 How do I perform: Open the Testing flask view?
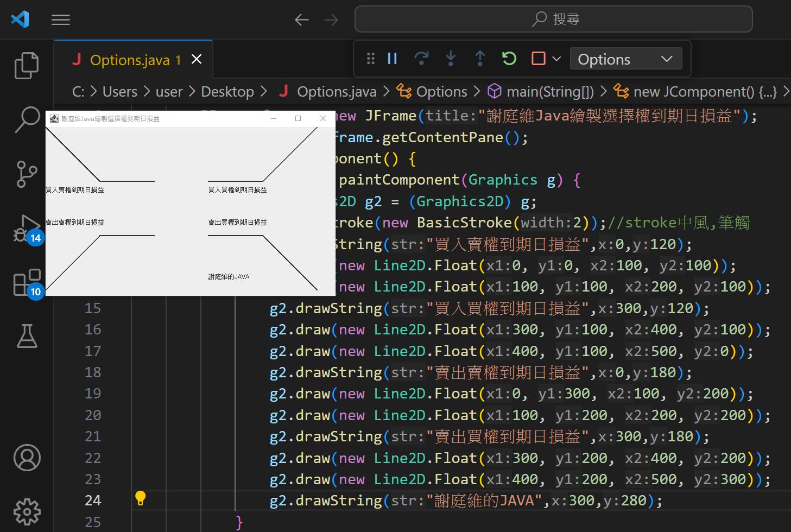point(27,337)
